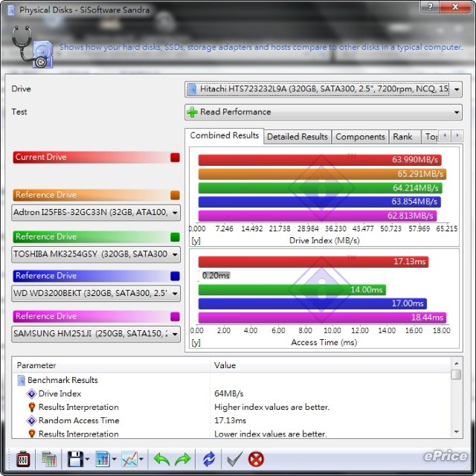The image size is (476, 476).
Task: Open the Drive selection dropdown for Hitachi HTS723232L9A
Action: pos(455,89)
